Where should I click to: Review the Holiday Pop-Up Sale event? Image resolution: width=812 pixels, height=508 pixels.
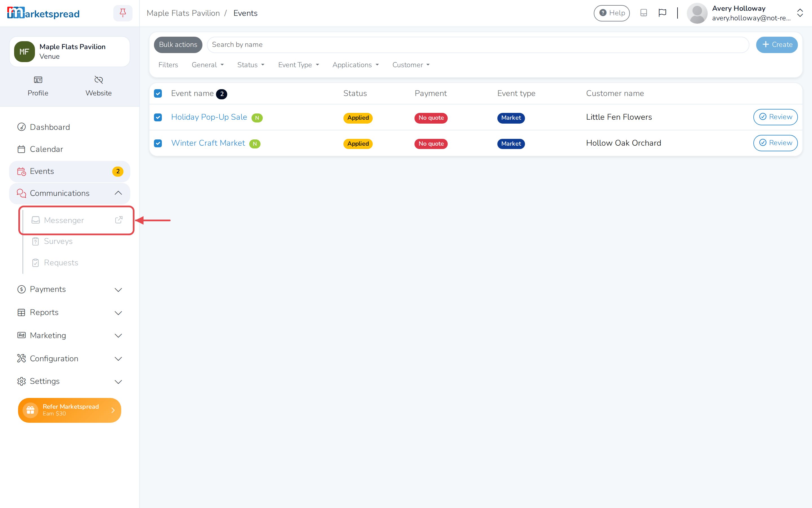click(775, 117)
